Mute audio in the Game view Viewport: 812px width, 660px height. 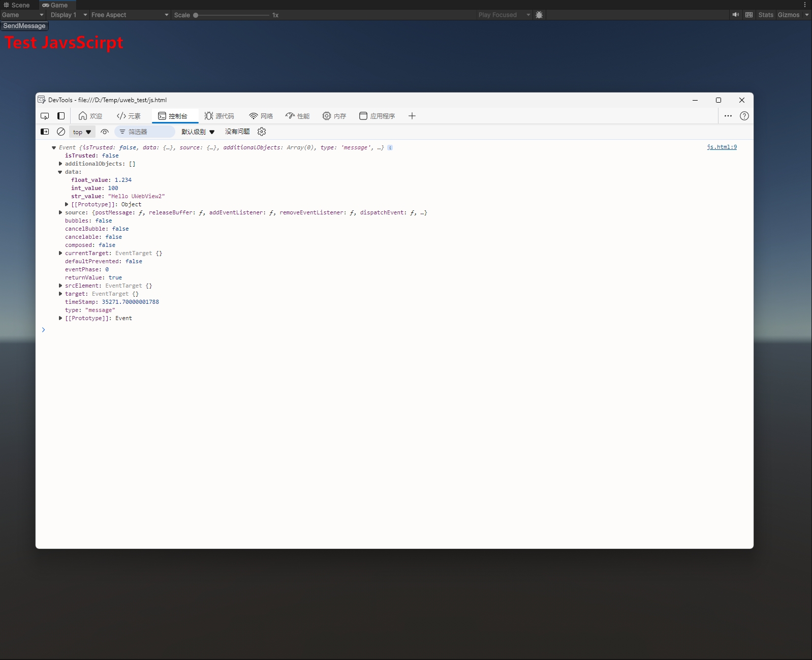[735, 15]
